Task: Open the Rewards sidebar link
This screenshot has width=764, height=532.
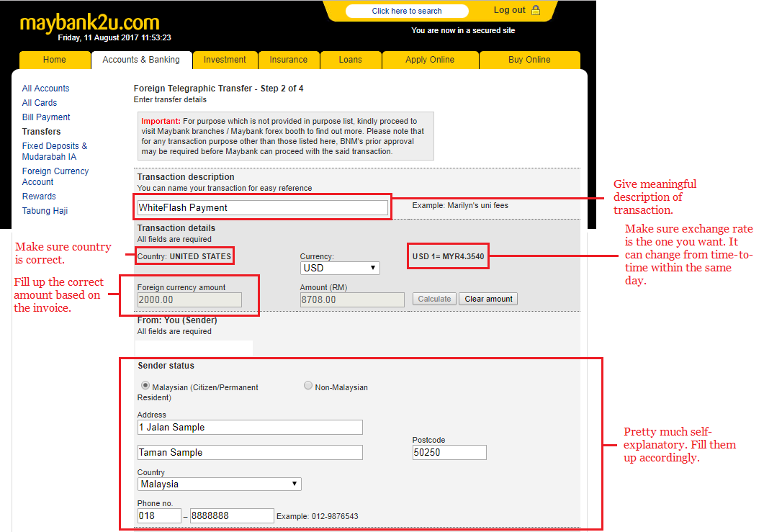Action: [39, 197]
